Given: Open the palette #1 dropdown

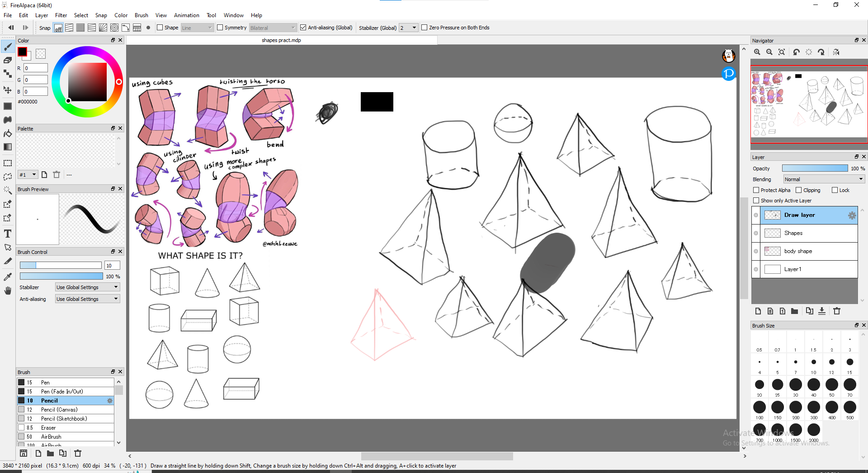Looking at the screenshot, I should tap(28, 175).
